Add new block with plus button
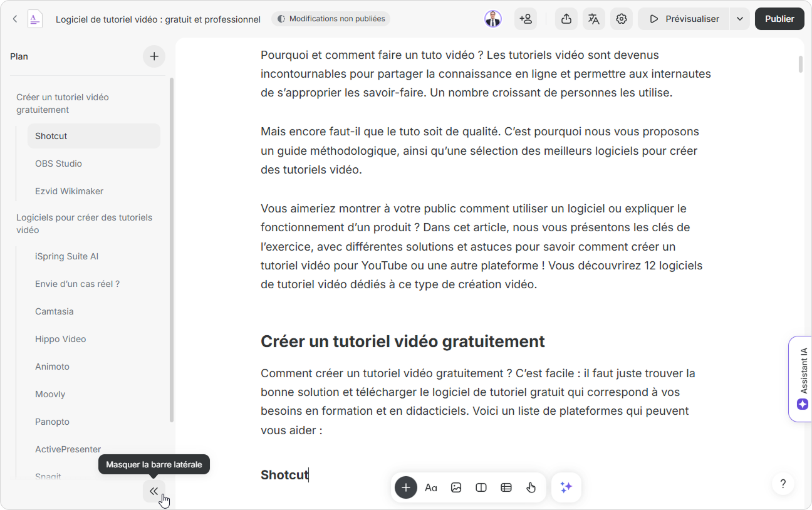Image resolution: width=812 pixels, height=510 pixels. coord(406,487)
